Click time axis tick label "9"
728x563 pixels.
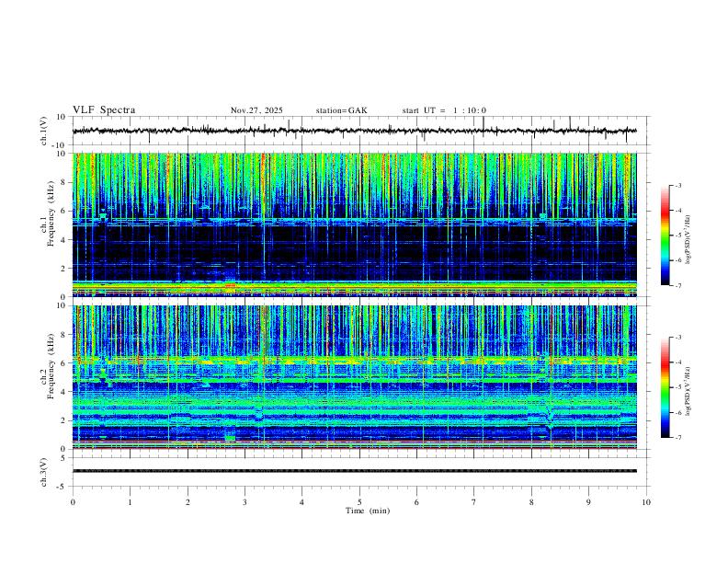click(x=588, y=502)
